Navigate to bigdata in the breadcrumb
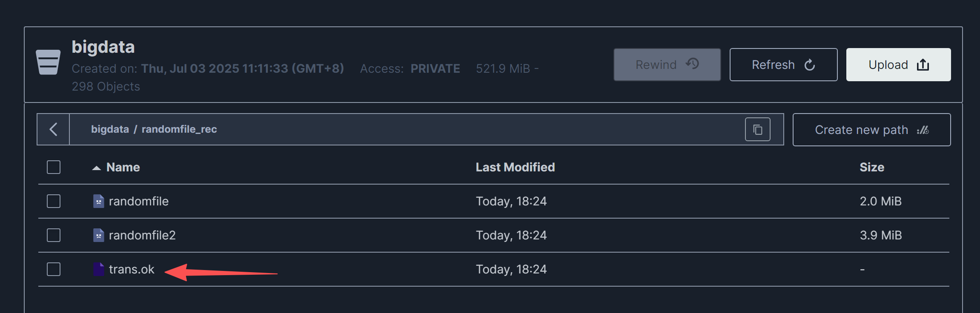The width and height of the screenshot is (980, 313). (x=110, y=129)
